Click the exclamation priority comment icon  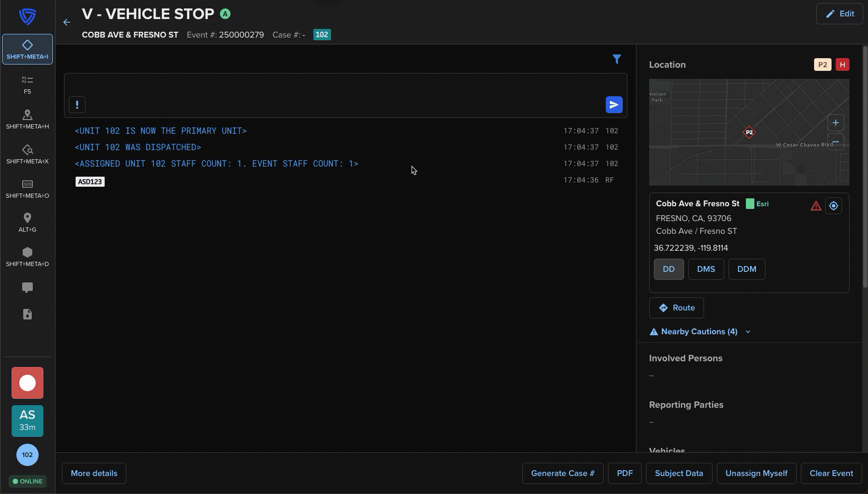coord(77,105)
